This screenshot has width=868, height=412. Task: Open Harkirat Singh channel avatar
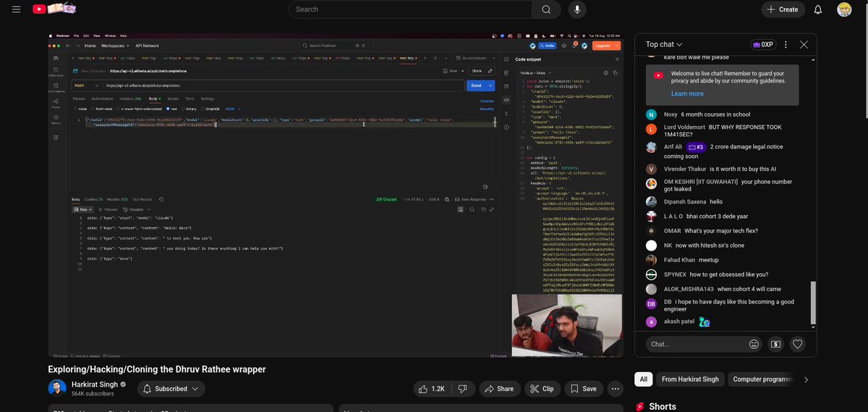click(57, 389)
